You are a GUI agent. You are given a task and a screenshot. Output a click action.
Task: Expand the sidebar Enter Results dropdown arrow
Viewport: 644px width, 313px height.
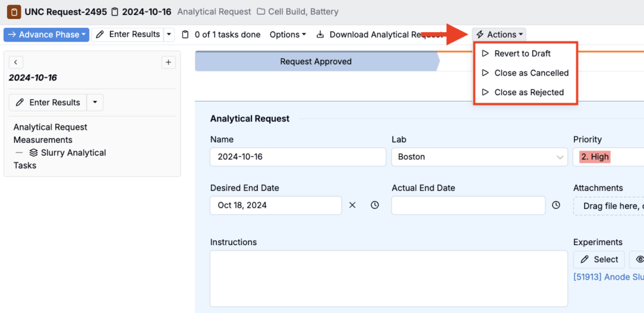pyautogui.click(x=94, y=103)
